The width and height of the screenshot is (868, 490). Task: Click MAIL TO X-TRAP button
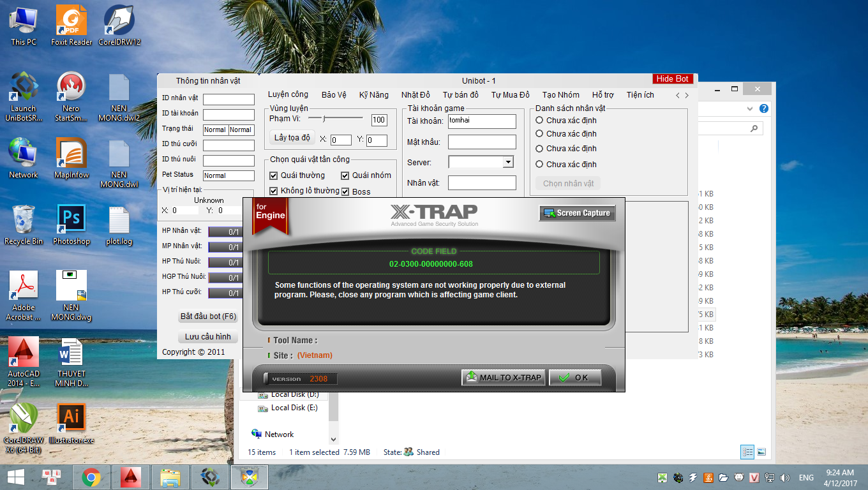click(x=504, y=378)
